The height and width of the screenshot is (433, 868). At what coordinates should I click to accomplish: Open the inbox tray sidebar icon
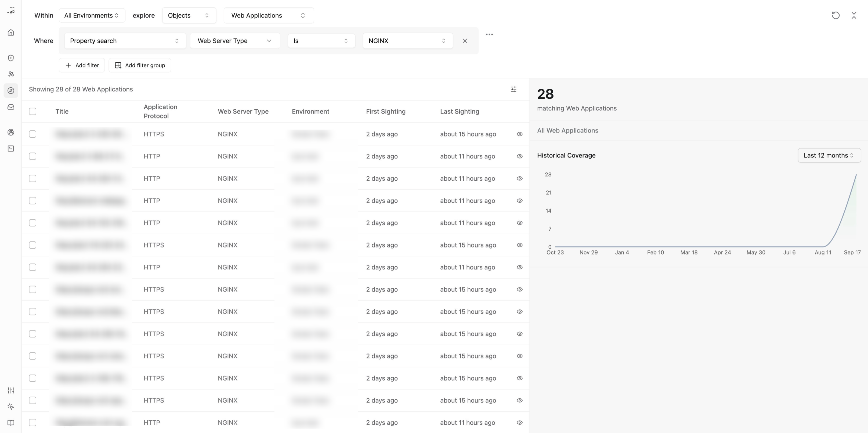point(11,107)
